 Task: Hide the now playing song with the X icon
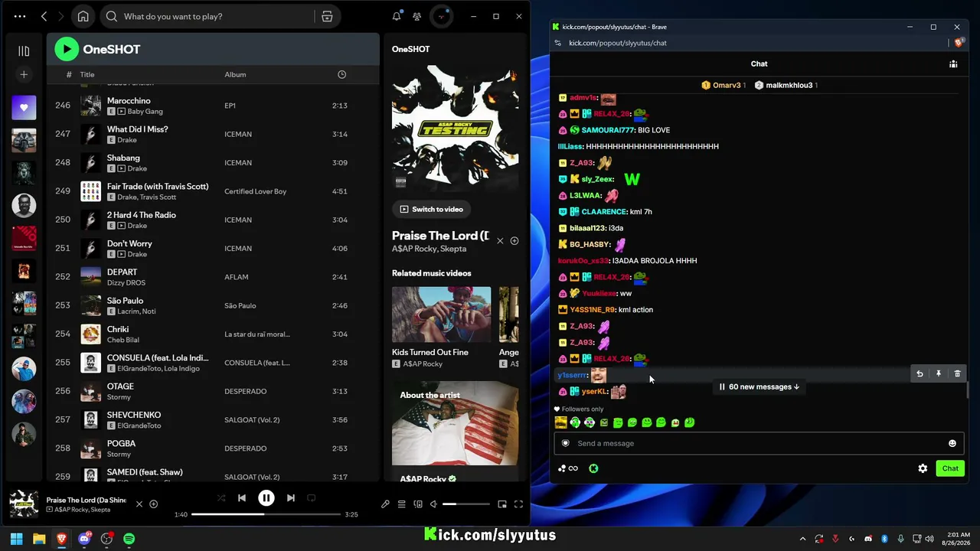point(500,240)
